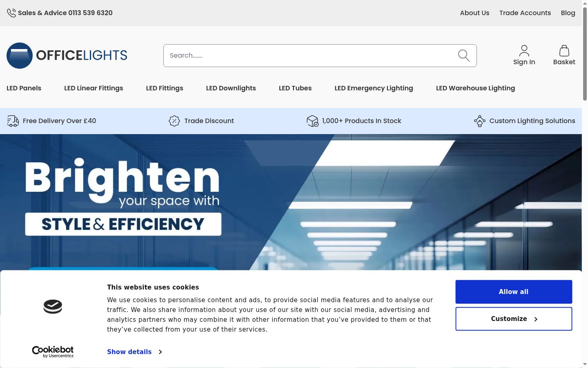This screenshot has width=588, height=368.
Task: Click the This website uses cookies heading
Action: click(x=153, y=287)
